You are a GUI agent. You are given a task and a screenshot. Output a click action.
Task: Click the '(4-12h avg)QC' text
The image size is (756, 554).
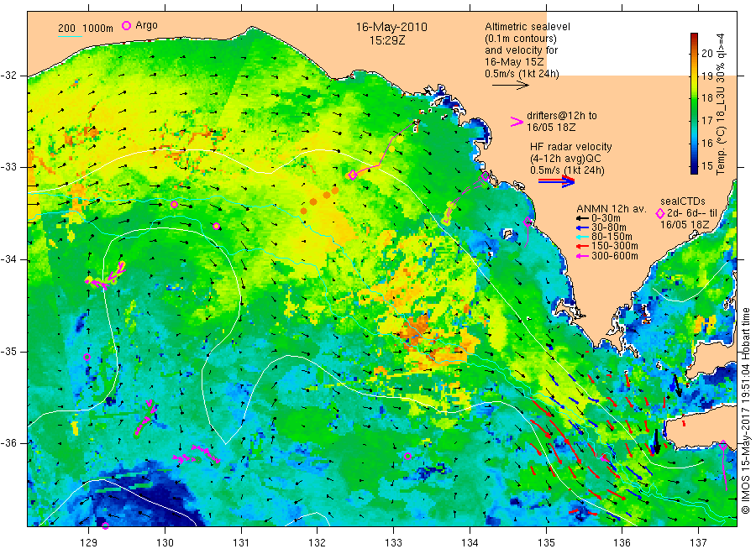click(x=565, y=159)
